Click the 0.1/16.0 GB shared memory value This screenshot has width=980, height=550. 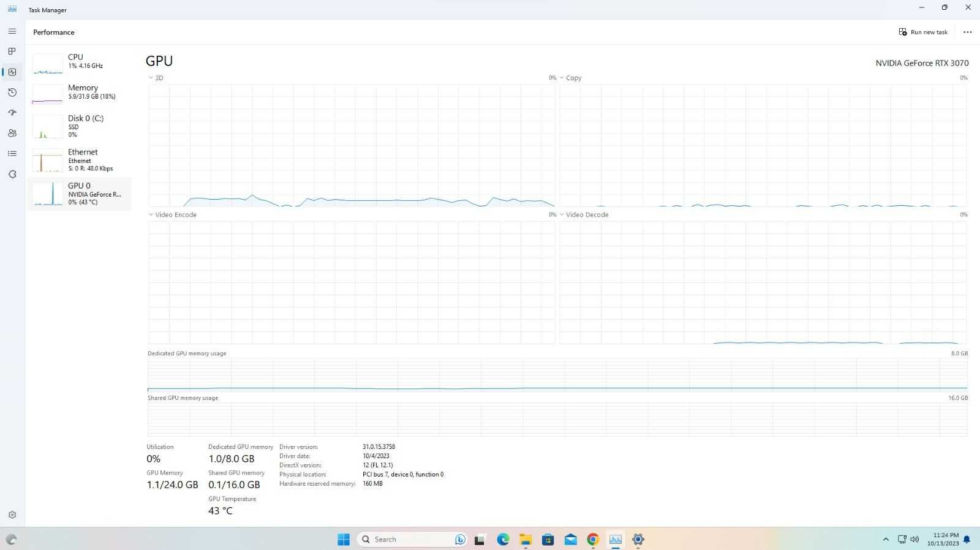(x=234, y=484)
